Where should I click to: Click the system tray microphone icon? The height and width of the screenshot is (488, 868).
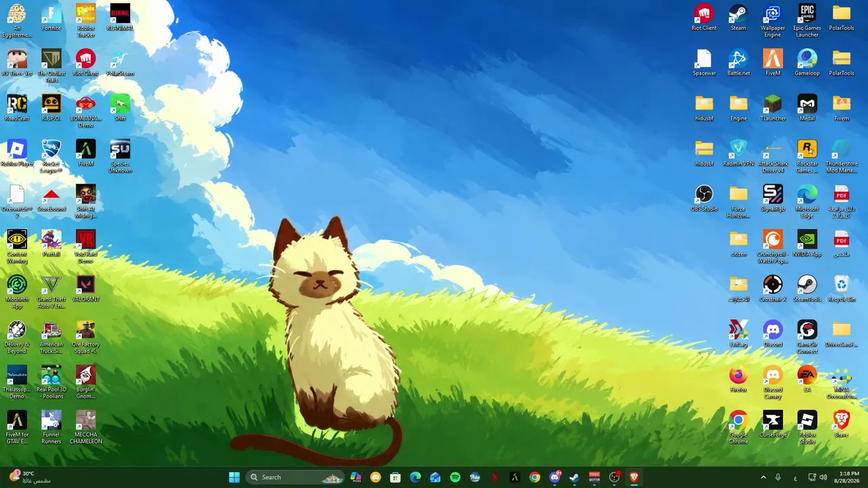[778, 477]
